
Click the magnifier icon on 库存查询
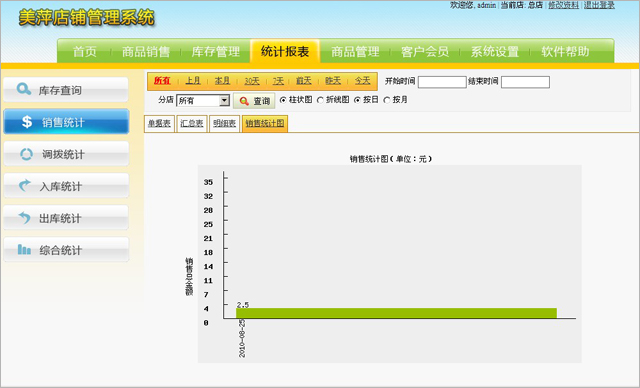[24, 89]
